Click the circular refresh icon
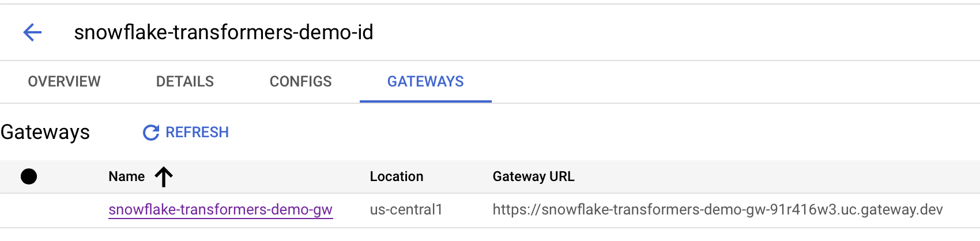The width and height of the screenshot is (980, 241). [151, 133]
